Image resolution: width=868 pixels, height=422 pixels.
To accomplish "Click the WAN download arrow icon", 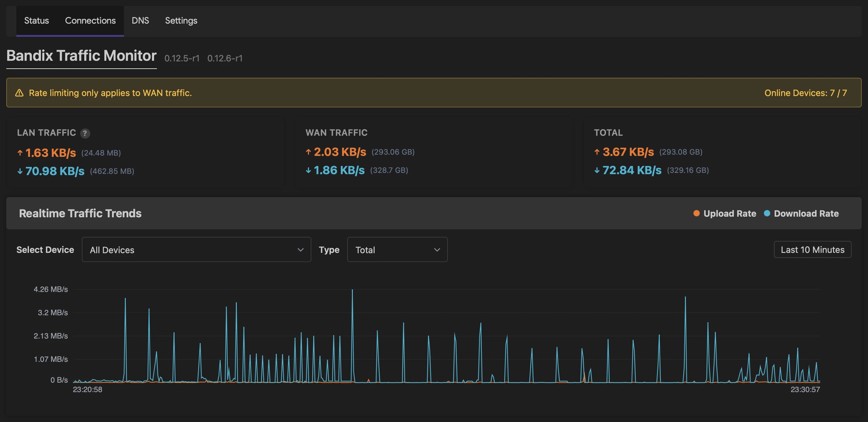I will [308, 170].
